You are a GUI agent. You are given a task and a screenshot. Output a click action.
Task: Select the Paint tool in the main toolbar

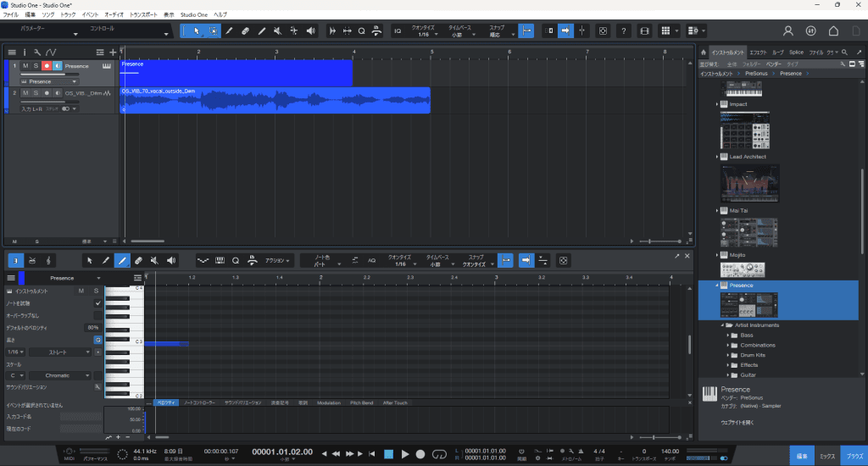click(x=262, y=31)
